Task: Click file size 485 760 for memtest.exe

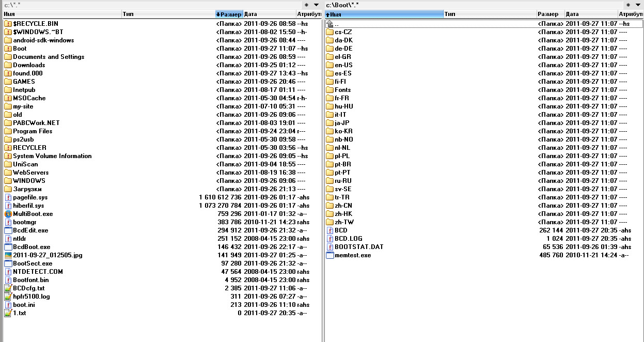Action: 552,255
